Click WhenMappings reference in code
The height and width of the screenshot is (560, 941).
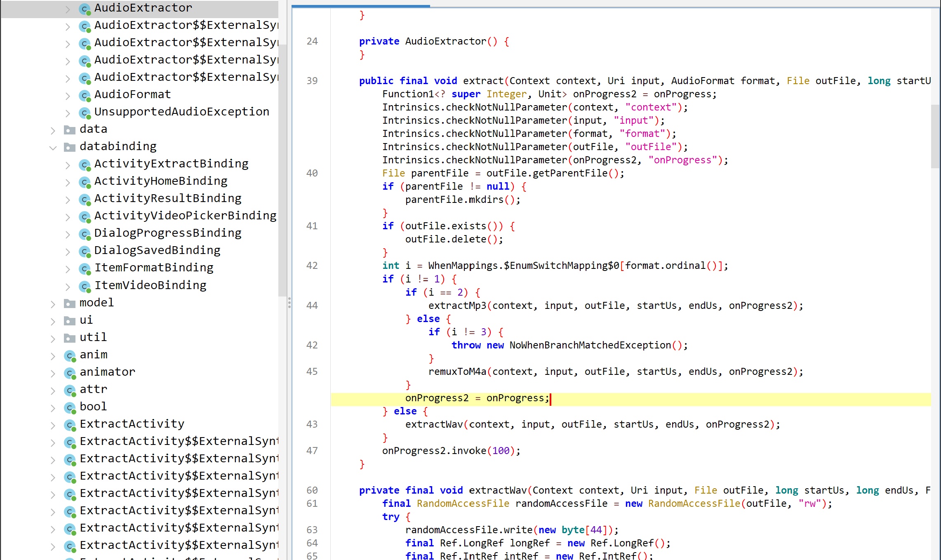[x=463, y=266]
